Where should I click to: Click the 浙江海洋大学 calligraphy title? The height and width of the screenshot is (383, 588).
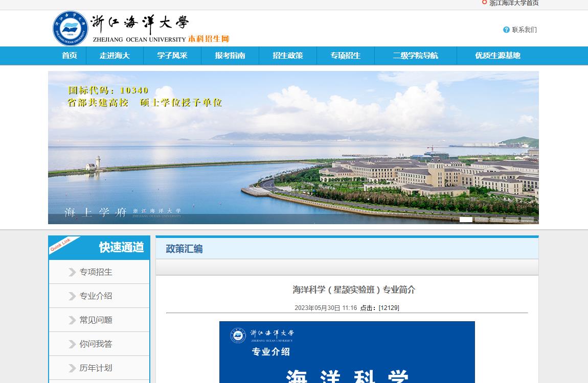pos(140,23)
